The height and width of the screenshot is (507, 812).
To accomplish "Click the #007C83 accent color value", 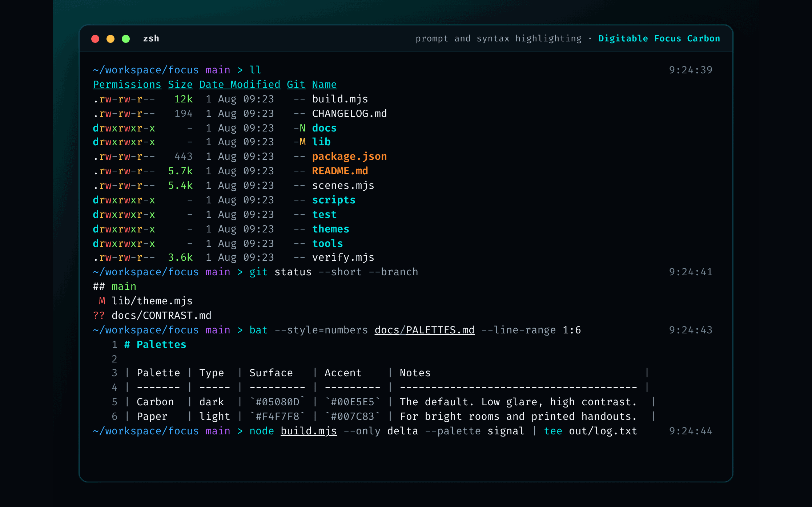I will tap(353, 417).
